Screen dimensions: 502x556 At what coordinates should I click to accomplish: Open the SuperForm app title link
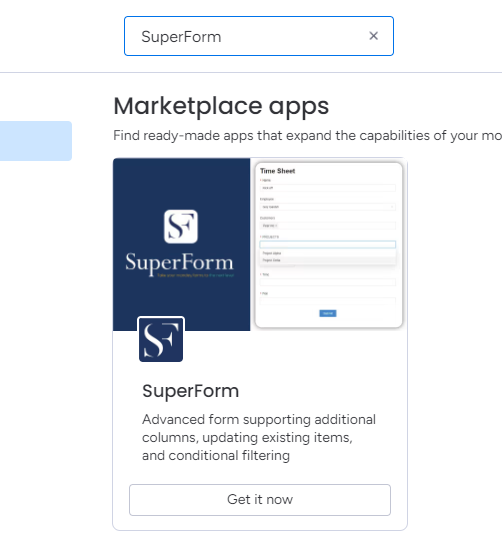[x=191, y=391]
